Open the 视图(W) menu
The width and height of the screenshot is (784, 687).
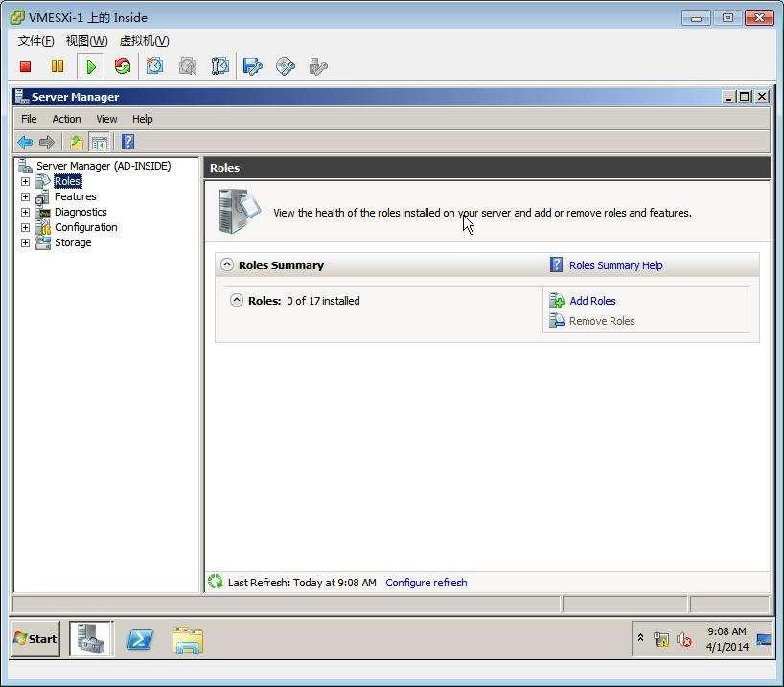[86, 41]
